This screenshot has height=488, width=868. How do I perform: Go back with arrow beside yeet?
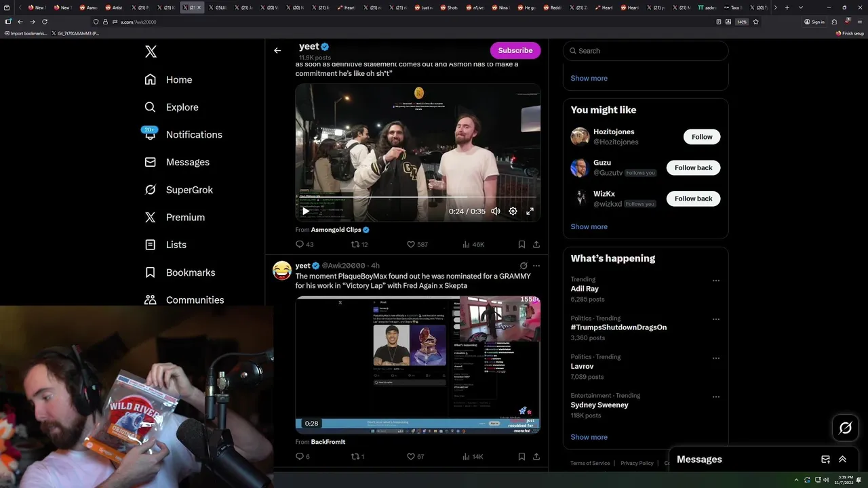[277, 50]
